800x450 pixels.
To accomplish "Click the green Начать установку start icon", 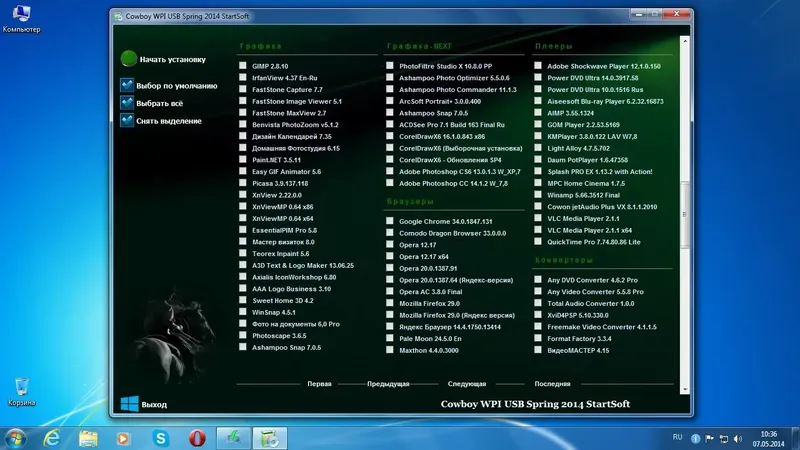I will (x=129, y=59).
